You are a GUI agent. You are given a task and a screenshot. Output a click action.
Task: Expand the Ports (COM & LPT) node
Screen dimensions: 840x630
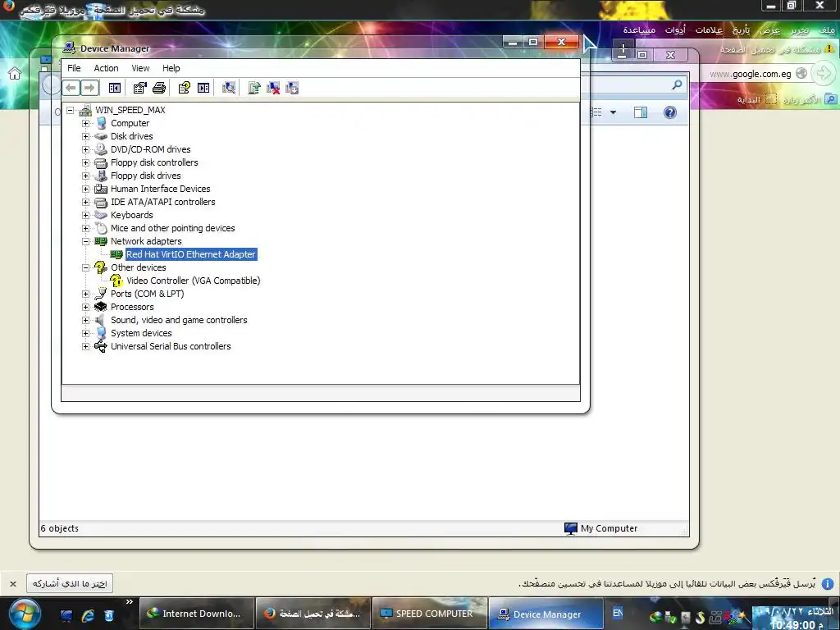pos(85,294)
